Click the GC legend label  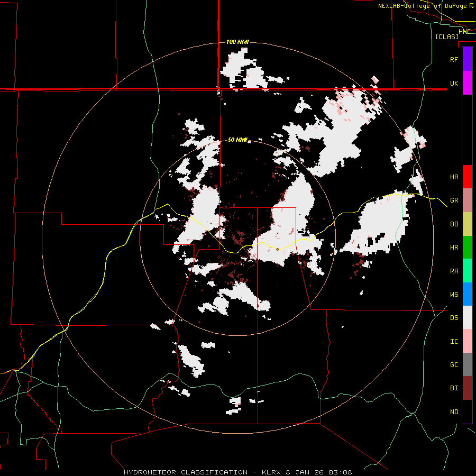(x=454, y=365)
